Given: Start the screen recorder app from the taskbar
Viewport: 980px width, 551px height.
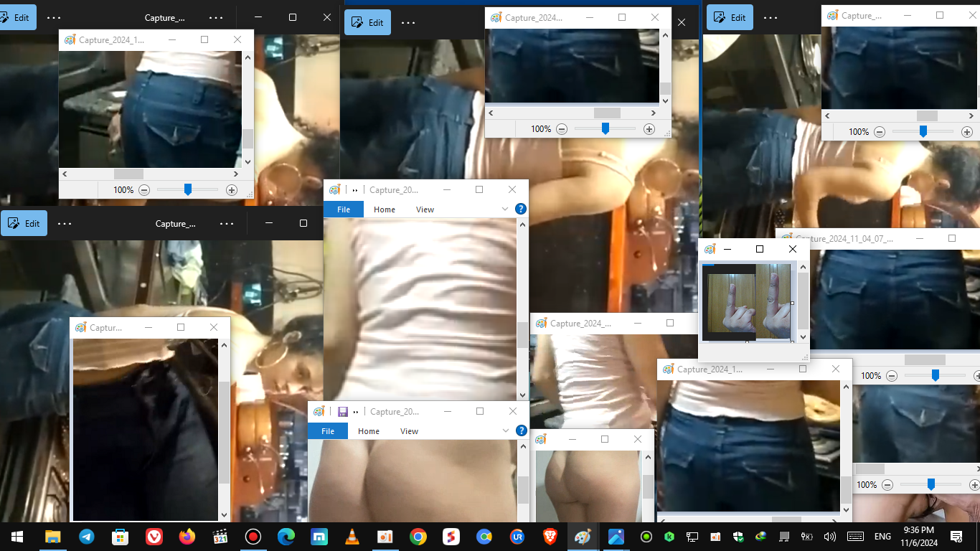Looking at the screenshot, I should coord(253,537).
